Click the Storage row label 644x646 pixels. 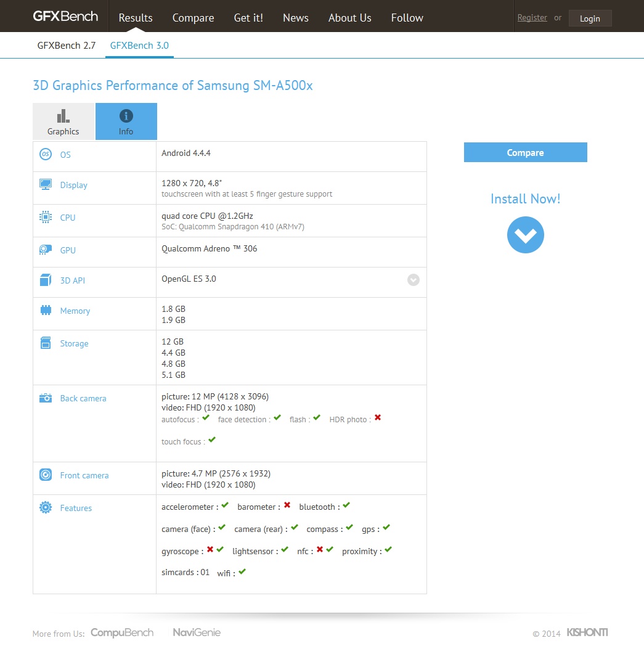(x=74, y=343)
